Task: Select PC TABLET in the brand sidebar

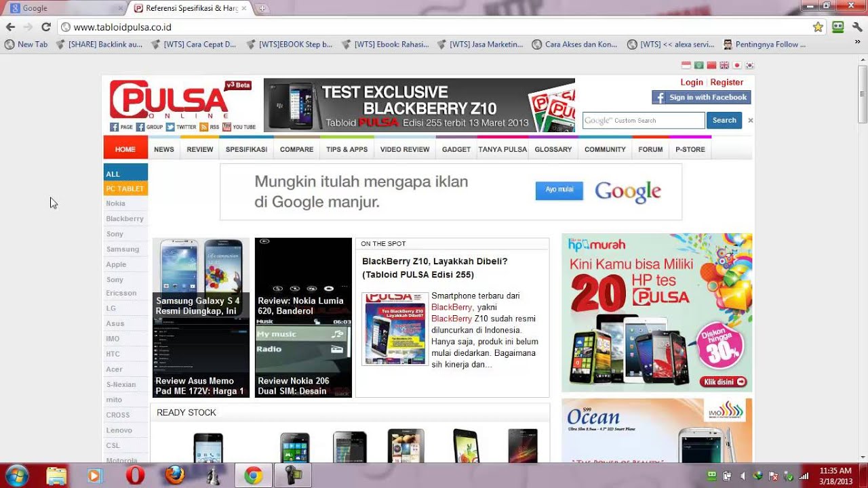Action: click(x=125, y=188)
